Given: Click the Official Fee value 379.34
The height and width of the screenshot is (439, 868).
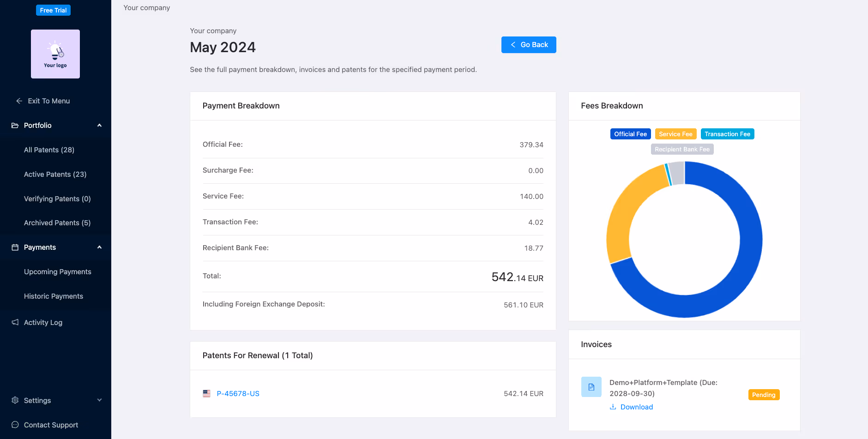Looking at the screenshot, I should pyautogui.click(x=531, y=145).
